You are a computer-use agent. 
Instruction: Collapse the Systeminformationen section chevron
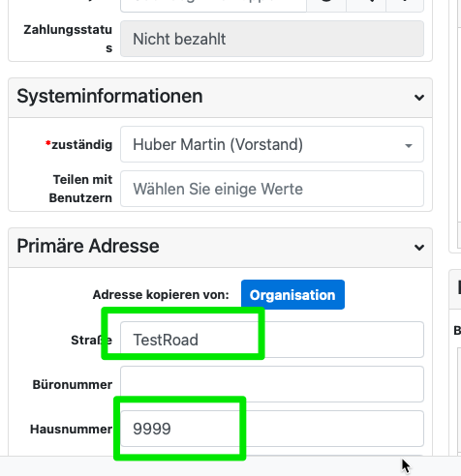pyautogui.click(x=419, y=97)
